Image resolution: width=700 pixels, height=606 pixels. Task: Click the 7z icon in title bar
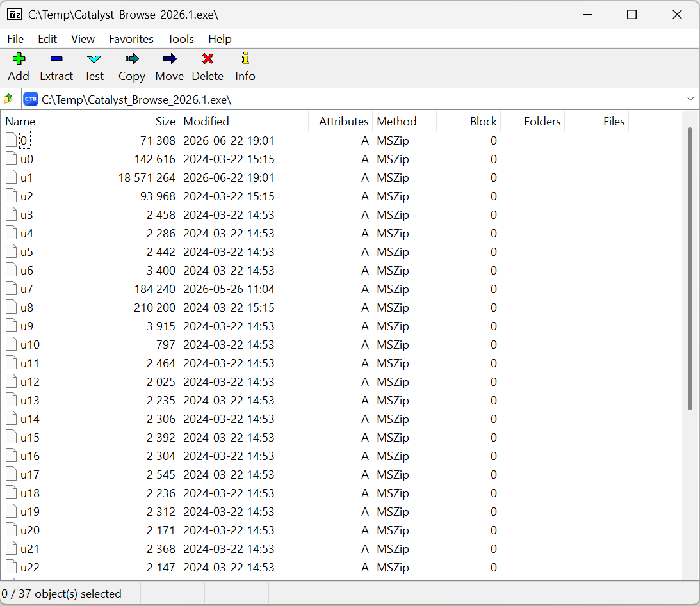tap(15, 15)
